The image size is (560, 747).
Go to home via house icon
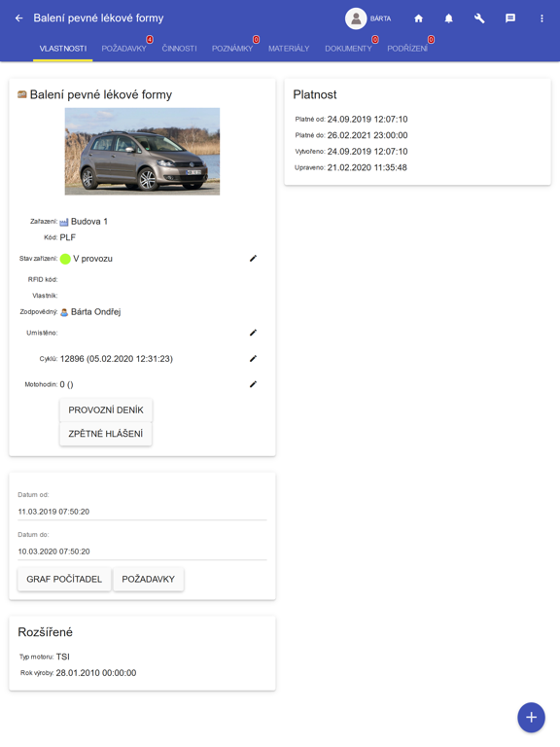tap(419, 18)
